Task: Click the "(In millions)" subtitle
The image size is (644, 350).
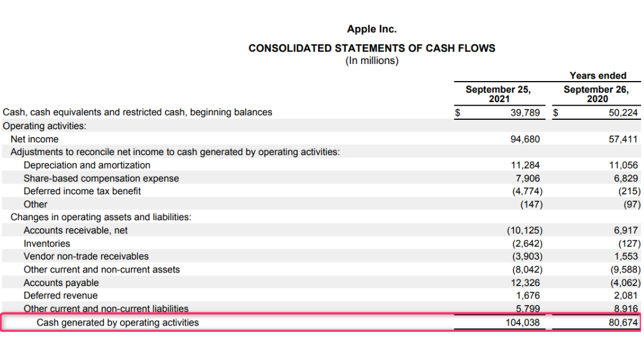Action: [x=372, y=61]
